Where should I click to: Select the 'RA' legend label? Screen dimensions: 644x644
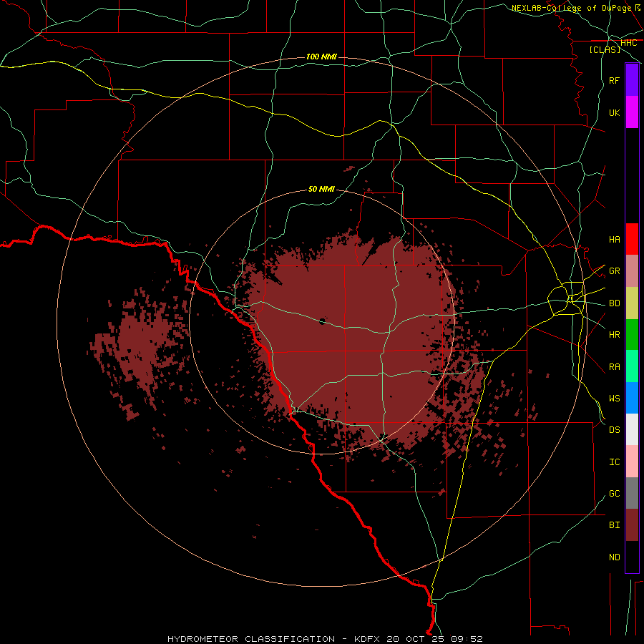(x=614, y=367)
